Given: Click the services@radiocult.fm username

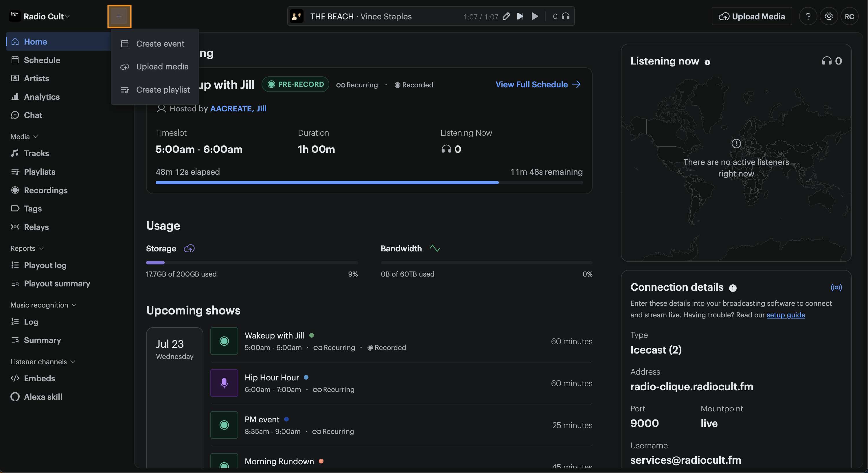Looking at the screenshot, I should click(685, 460).
